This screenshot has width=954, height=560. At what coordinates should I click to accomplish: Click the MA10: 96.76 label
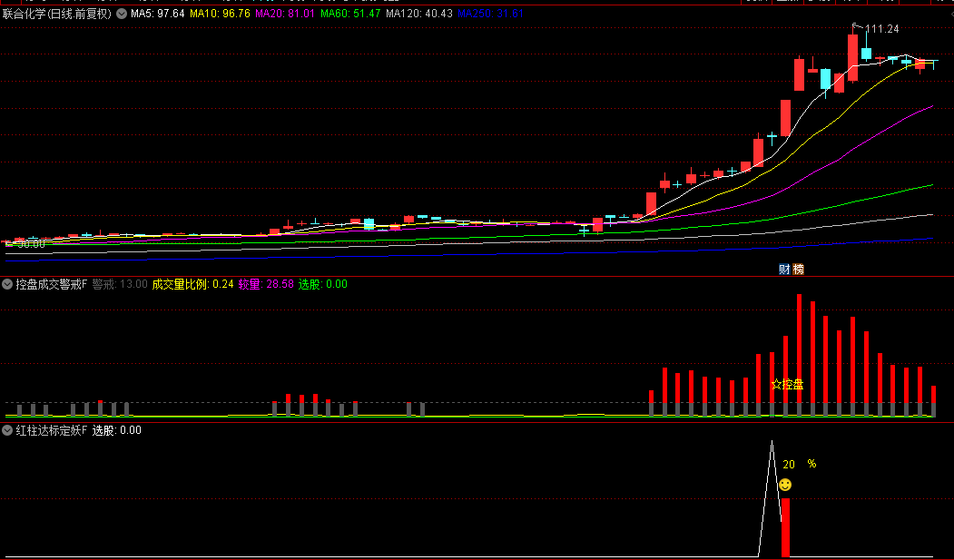click(221, 14)
